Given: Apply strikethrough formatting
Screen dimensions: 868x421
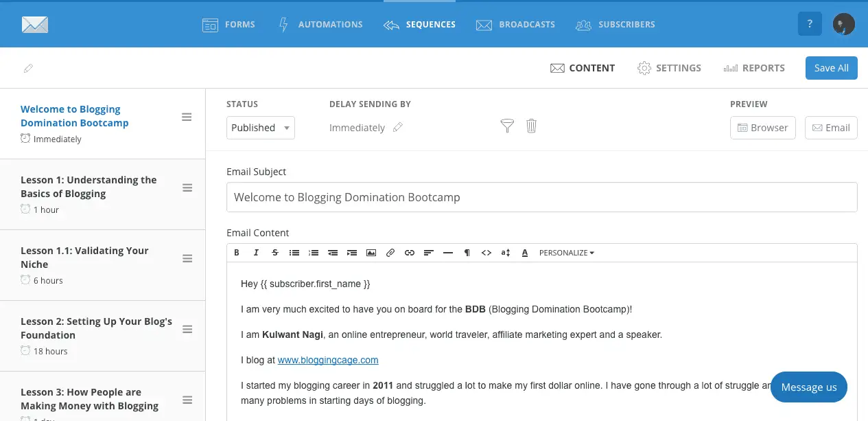Looking at the screenshot, I should click(275, 253).
